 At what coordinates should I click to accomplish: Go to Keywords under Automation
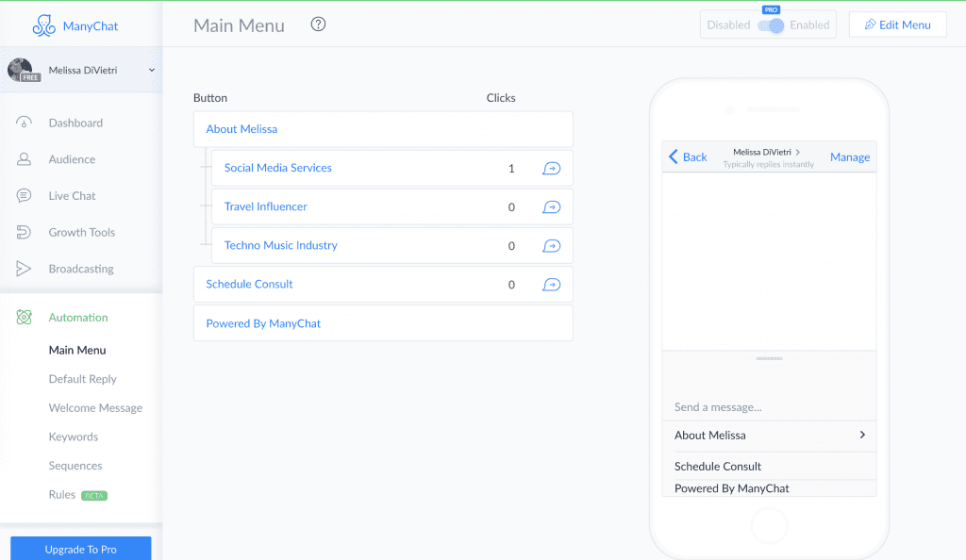pos(73,436)
